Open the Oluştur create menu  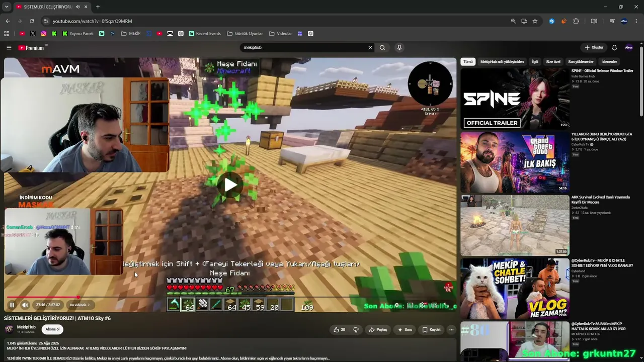(x=594, y=48)
